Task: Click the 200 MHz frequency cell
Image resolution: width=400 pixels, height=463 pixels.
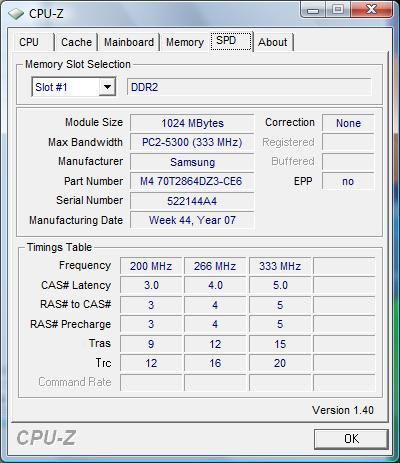Action: [x=151, y=266]
